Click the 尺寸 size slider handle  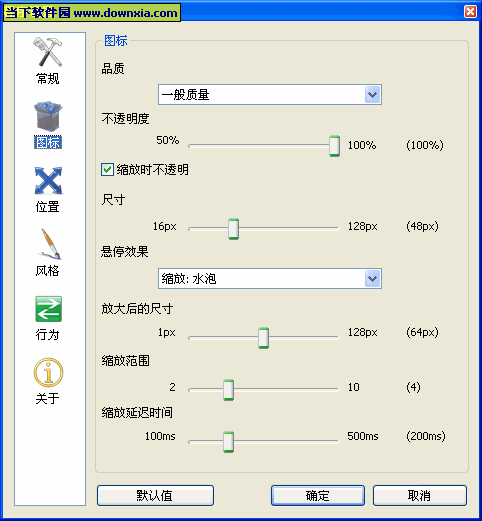coord(234,229)
